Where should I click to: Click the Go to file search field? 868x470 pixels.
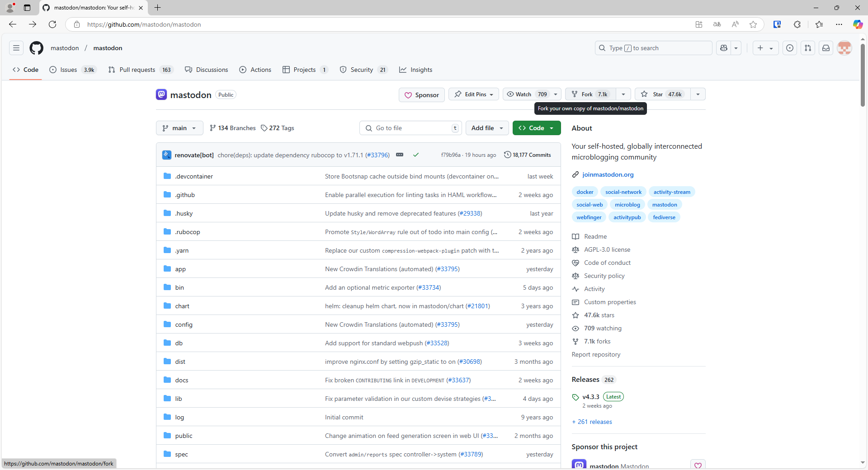click(410, 128)
